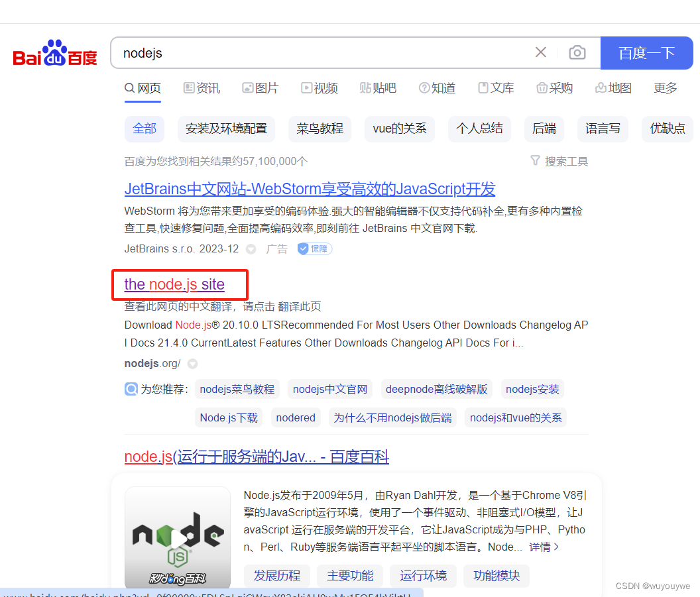Open the 主要功能 section button
This screenshot has width=700, height=597.
(350, 576)
